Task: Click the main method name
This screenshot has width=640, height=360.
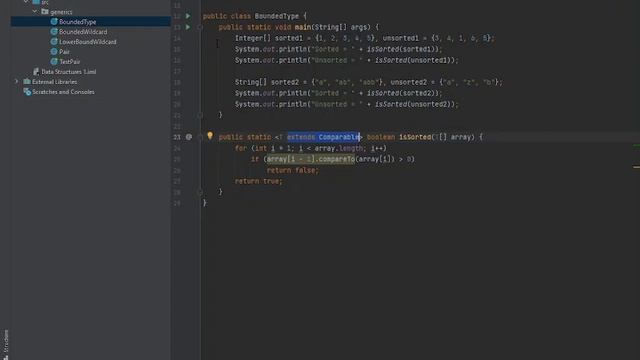Action: coord(303,27)
